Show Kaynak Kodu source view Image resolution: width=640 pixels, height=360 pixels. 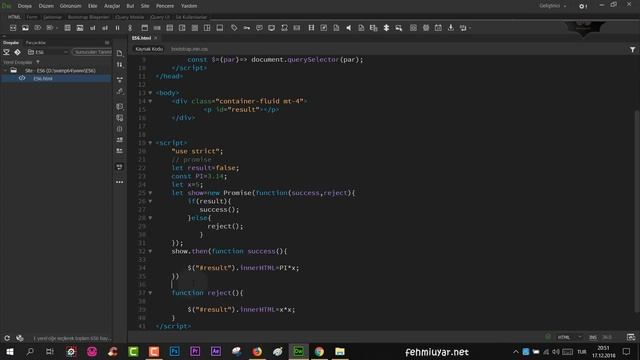pos(149,49)
